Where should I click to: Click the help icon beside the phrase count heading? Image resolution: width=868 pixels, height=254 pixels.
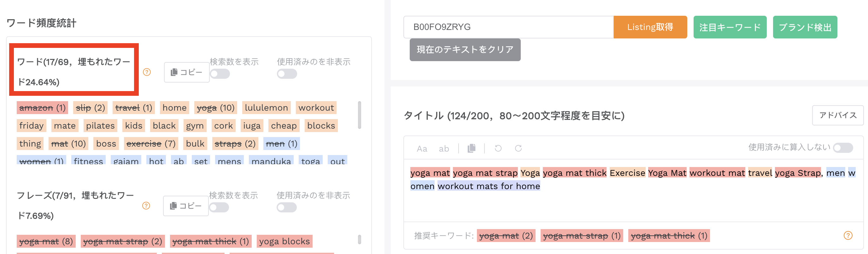pos(146,206)
